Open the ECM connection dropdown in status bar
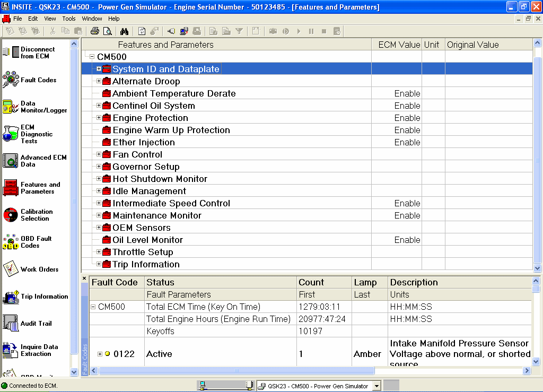The width and height of the screenshot is (543, 392). (376, 386)
